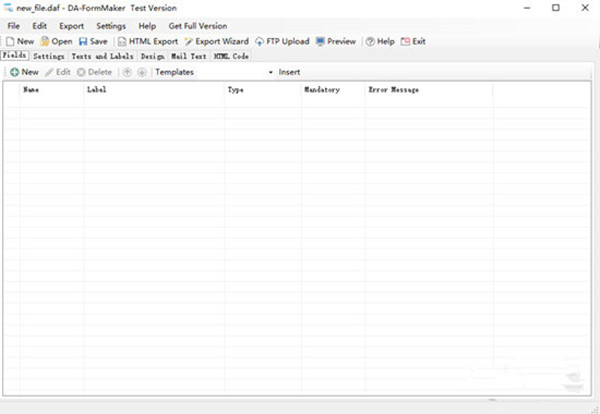Open form Preview
This screenshot has height=414, width=600.
[x=336, y=41]
